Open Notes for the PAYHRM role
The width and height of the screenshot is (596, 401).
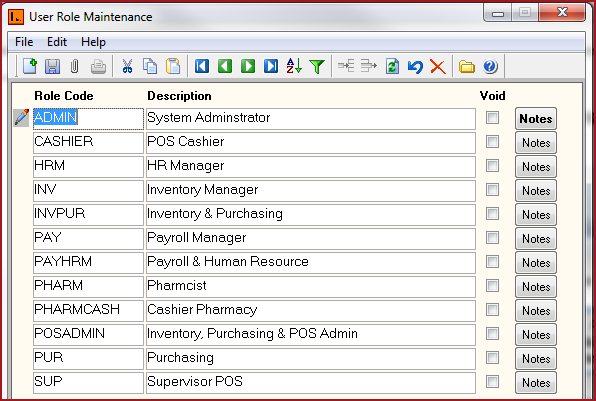tap(536, 262)
